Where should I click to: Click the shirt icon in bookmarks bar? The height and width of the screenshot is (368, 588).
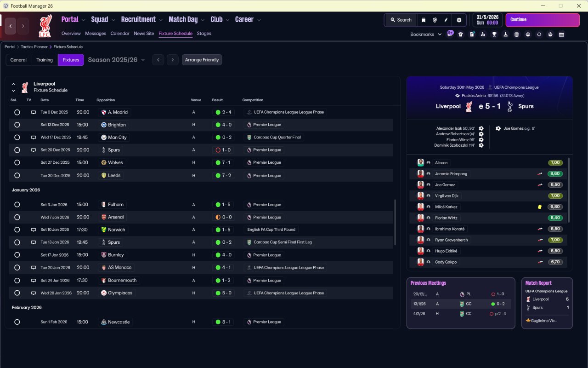tap(461, 34)
